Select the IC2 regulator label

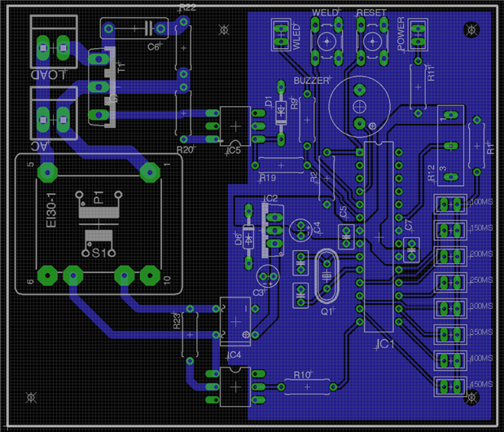click(x=270, y=198)
